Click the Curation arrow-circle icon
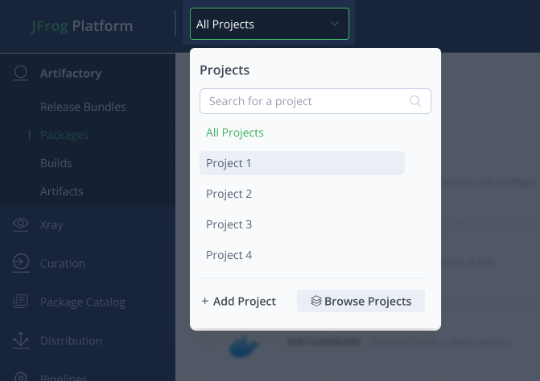 pos(21,263)
